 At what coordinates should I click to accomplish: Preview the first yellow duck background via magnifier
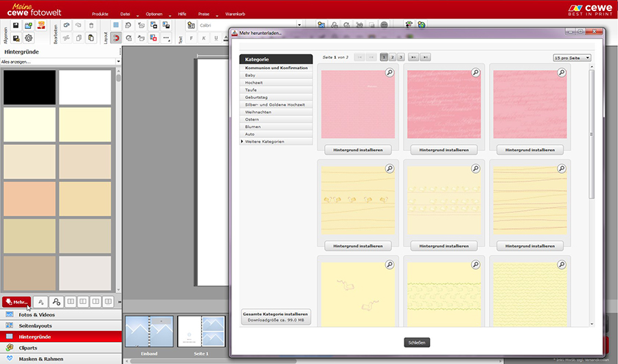tap(389, 168)
